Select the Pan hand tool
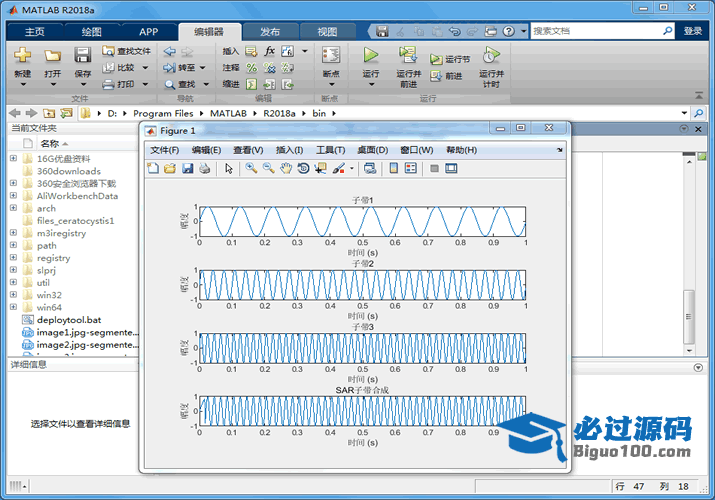 pos(285,168)
